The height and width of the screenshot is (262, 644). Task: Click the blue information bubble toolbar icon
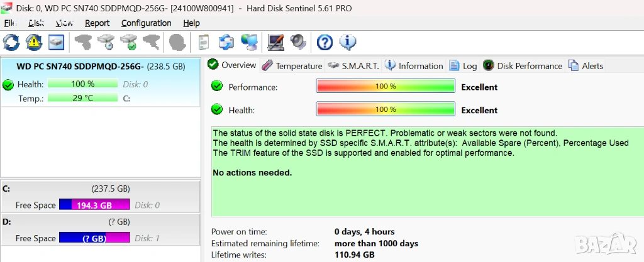pyautogui.click(x=348, y=42)
